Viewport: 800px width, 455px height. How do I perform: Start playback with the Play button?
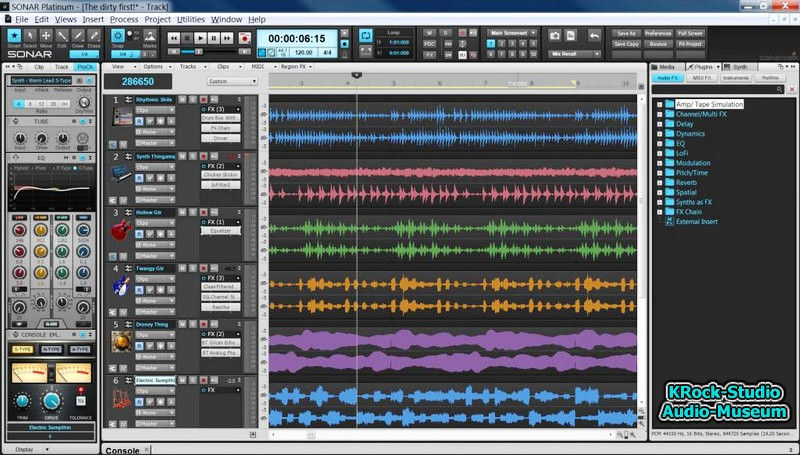point(201,38)
